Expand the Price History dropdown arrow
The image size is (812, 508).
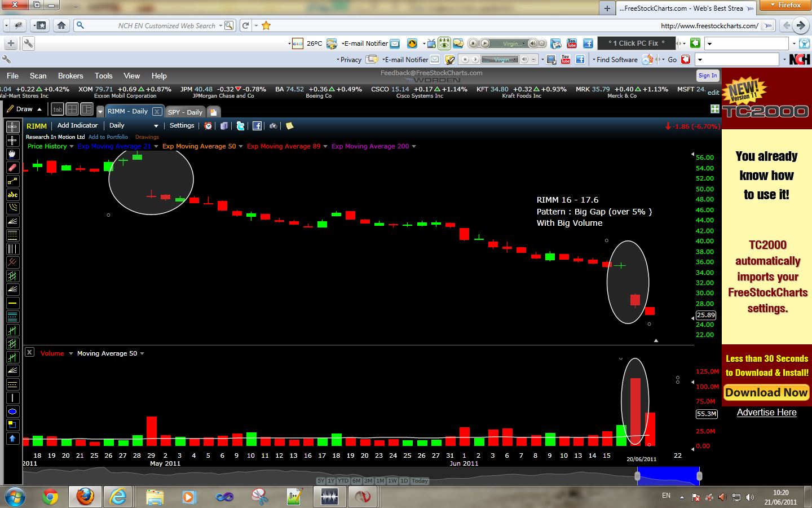pyautogui.click(x=72, y=147)
